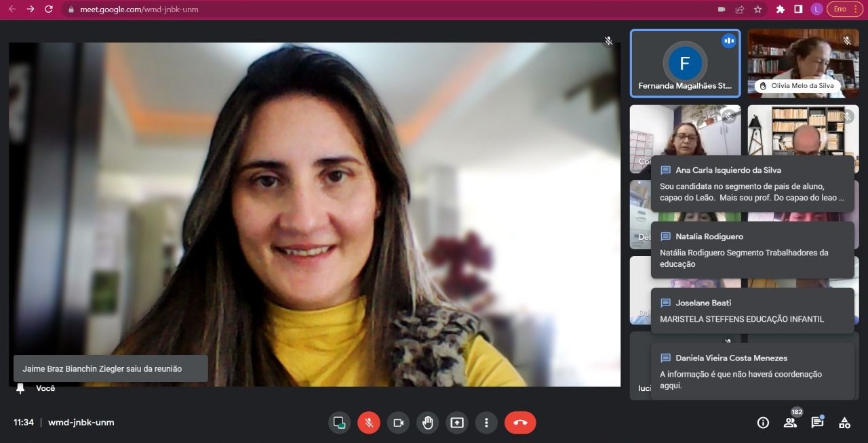Open the captions or companion mode button
868x443 pixels.
(338, 423)
